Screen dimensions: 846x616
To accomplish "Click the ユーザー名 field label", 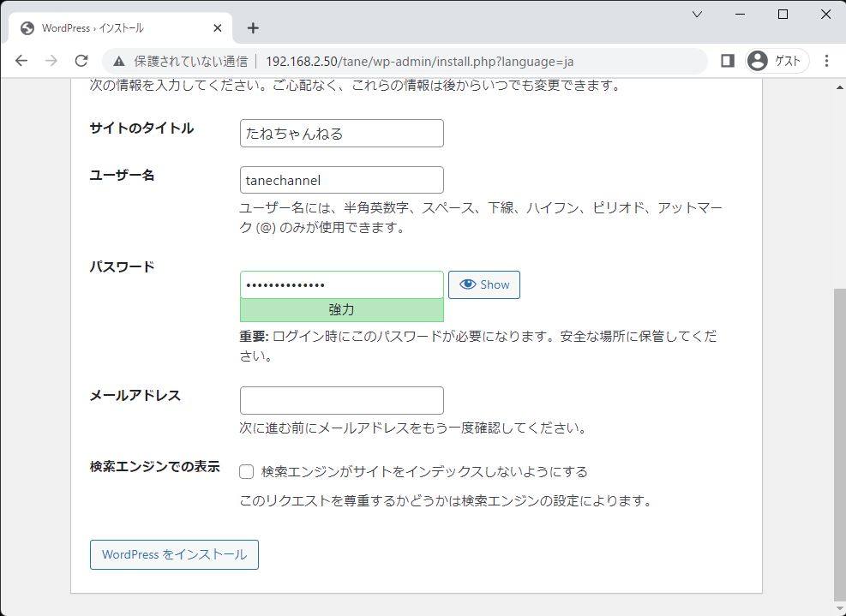I will coord(122,176).
